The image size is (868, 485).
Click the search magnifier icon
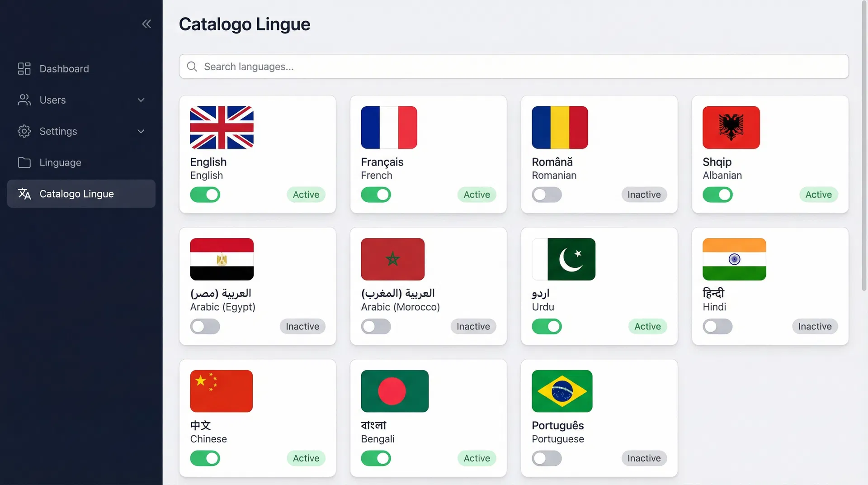click(192, 67)
